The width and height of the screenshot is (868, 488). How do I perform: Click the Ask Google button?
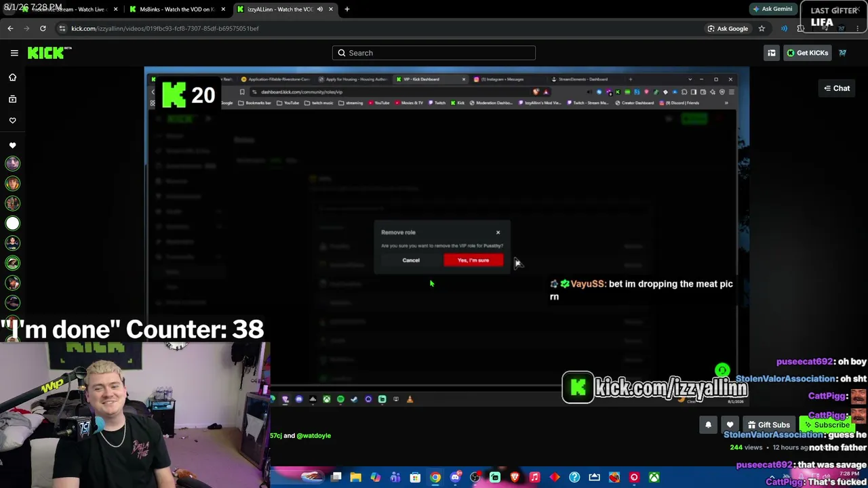point(728,28)
